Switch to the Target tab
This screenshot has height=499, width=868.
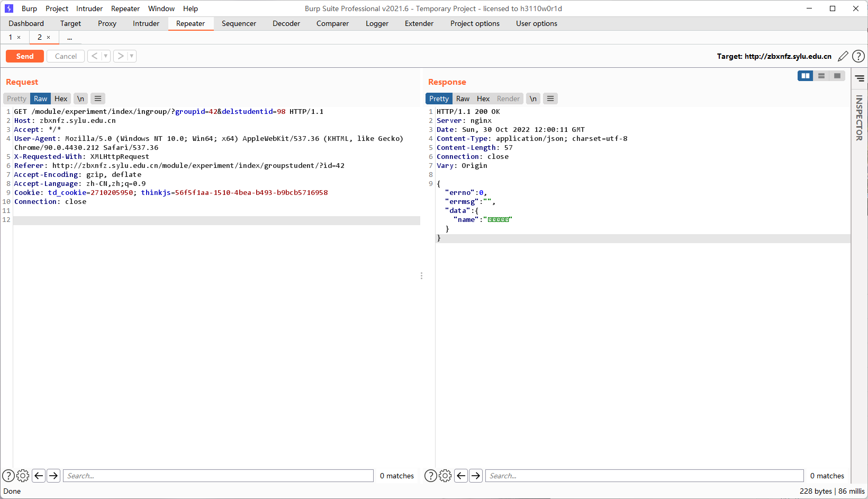(70, 23)
